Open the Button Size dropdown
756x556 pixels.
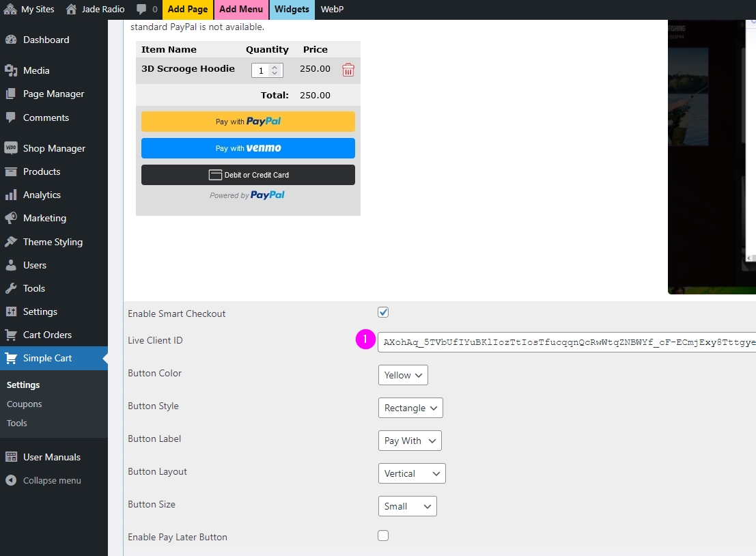point(408,506)
